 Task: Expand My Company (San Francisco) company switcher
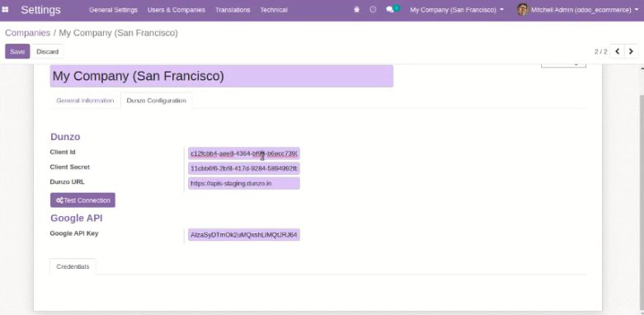click(x=457, y=10)
